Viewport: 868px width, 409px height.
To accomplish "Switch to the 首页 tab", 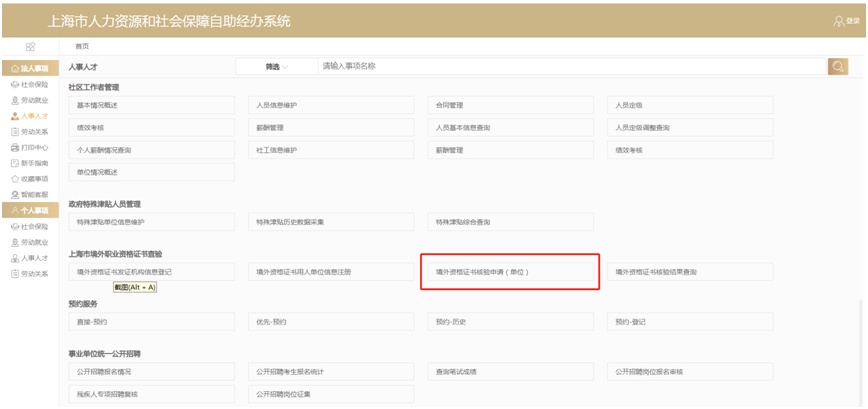I will click(82, 46).
